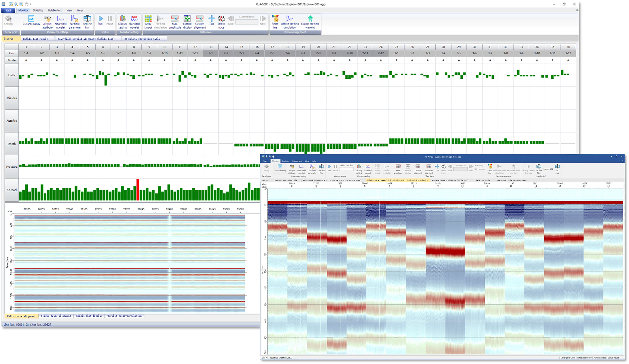
Task: Switch to Single trace alignment bottom tab
Action: point(56,316)
